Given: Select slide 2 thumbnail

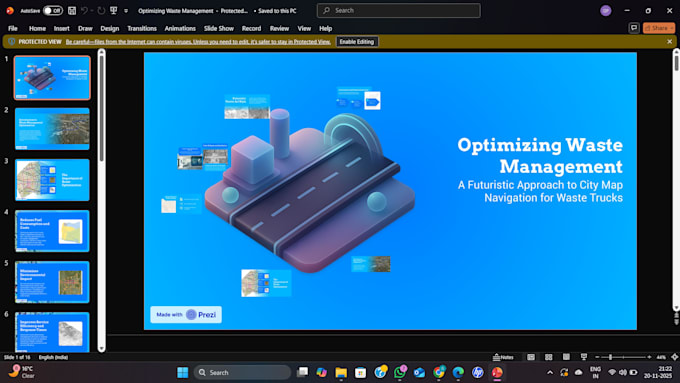Looking at the screenshot, I should point(52,129).
